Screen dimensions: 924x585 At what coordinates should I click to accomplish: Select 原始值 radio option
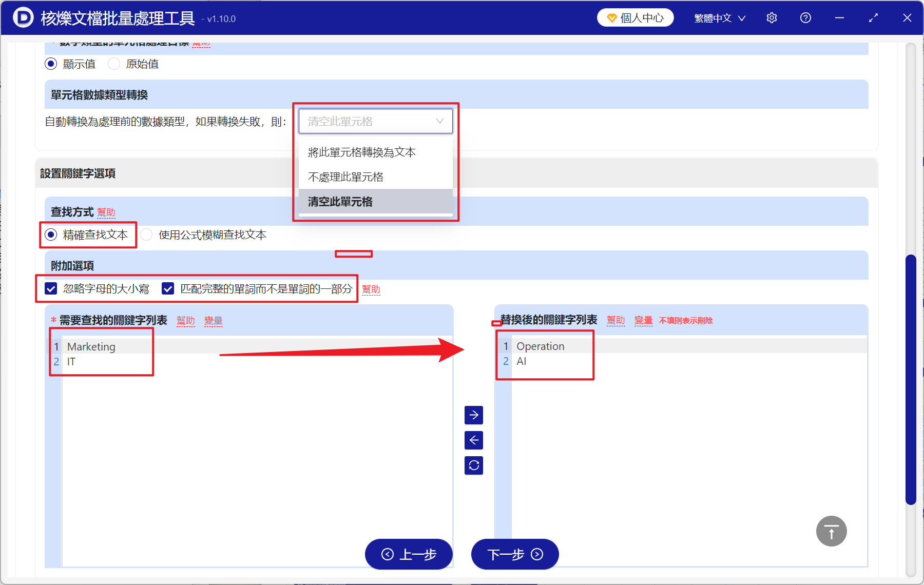click(113, 64)
